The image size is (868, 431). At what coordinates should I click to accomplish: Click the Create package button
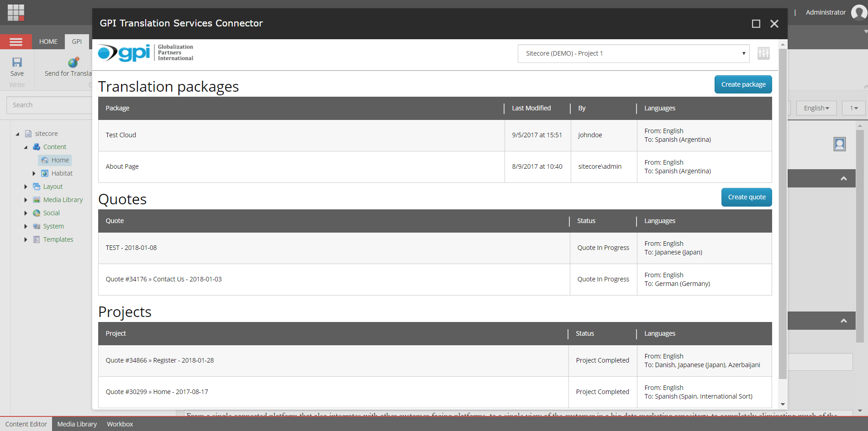pyautogui.click(x=743, y=84)
